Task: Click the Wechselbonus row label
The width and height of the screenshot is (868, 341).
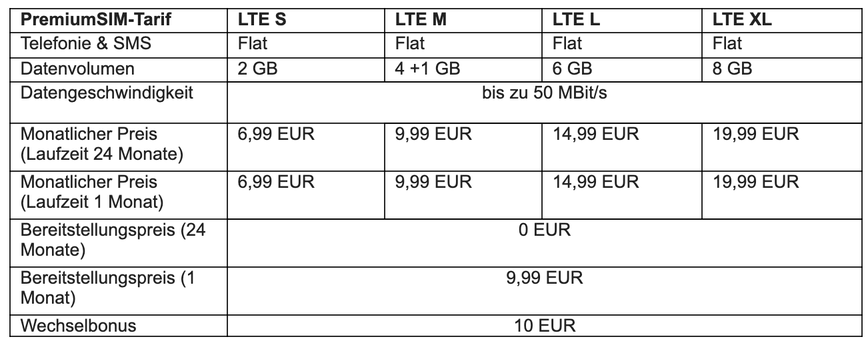Action: click(x=79, y=326)
